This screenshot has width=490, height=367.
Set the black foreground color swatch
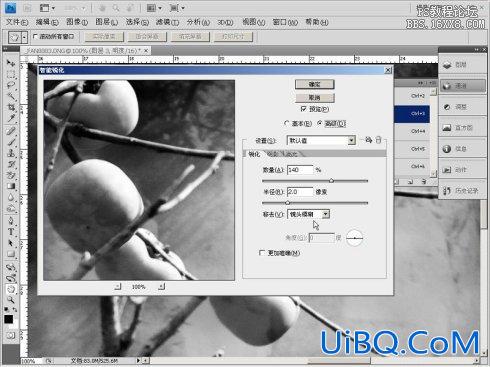pyautogui.click(x=9, y=319)
